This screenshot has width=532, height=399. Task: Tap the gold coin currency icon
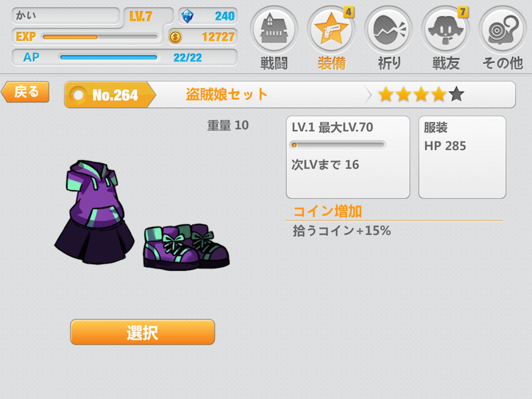pyautogui.click(x=176, y=37)
